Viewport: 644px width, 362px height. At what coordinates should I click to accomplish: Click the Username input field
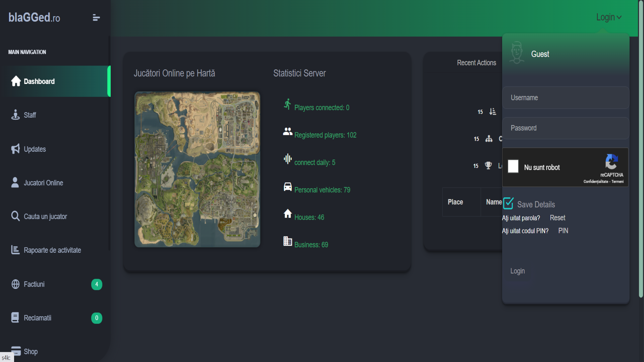(x=566, y=98)
